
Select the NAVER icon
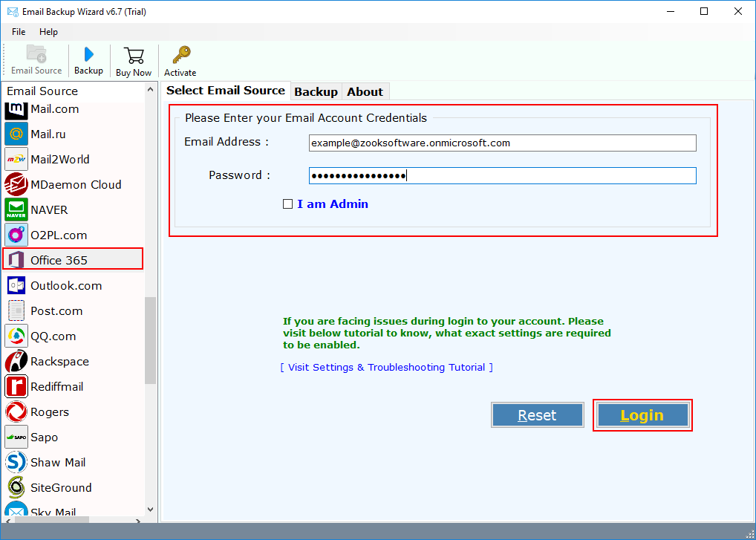(16, 209)
